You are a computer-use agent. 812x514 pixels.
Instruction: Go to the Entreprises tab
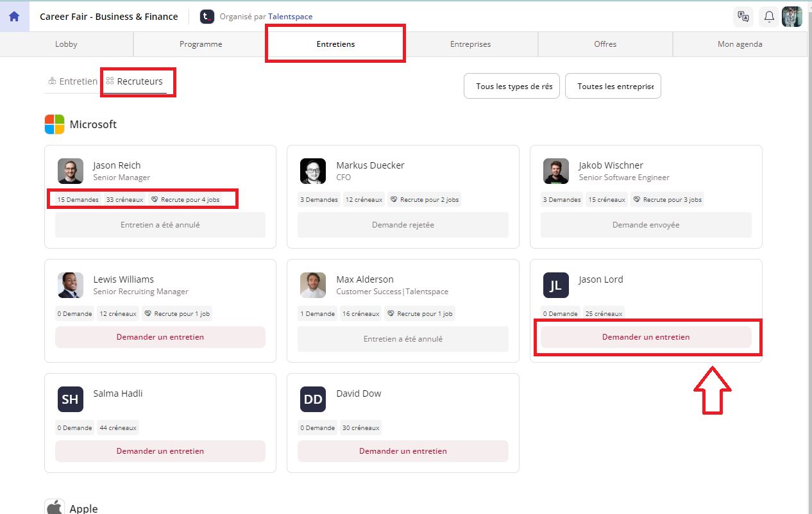(470, 44)
